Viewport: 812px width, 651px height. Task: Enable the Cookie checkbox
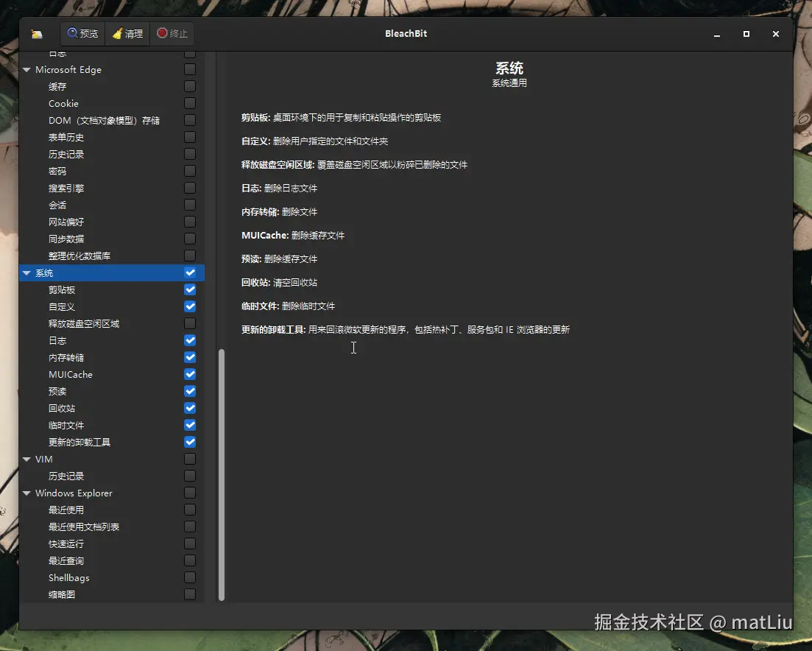[189, 103]
